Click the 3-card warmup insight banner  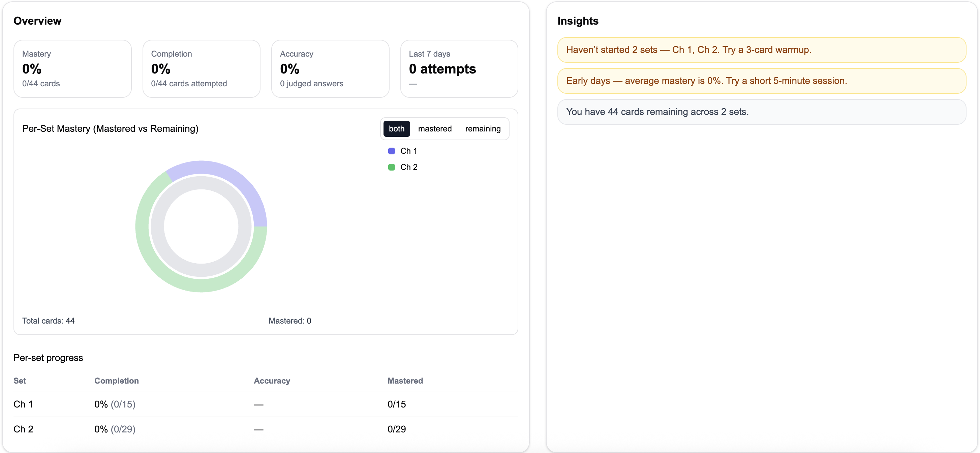[x=761, y=50]
